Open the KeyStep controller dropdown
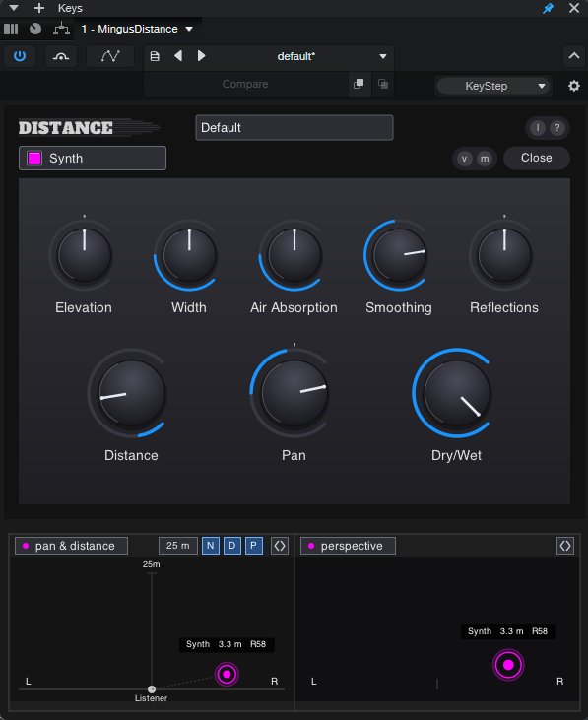588x720 pixels. (493, 86)
